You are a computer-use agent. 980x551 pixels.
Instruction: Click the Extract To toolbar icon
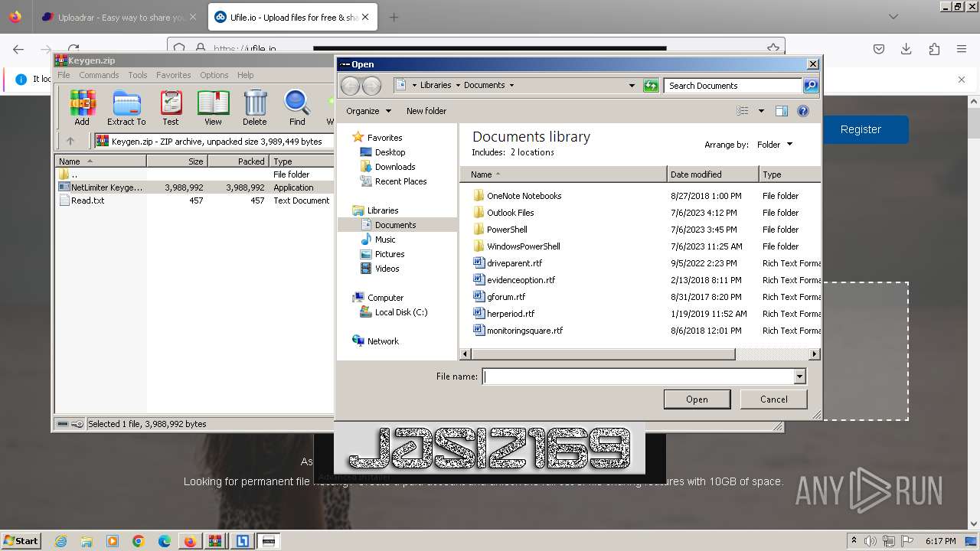coord(126,108)
